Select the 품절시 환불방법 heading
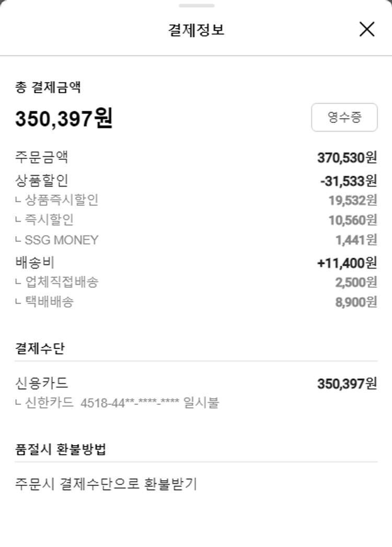The width and height of the screenshot is (392, 547). click(x=61, y=449)
